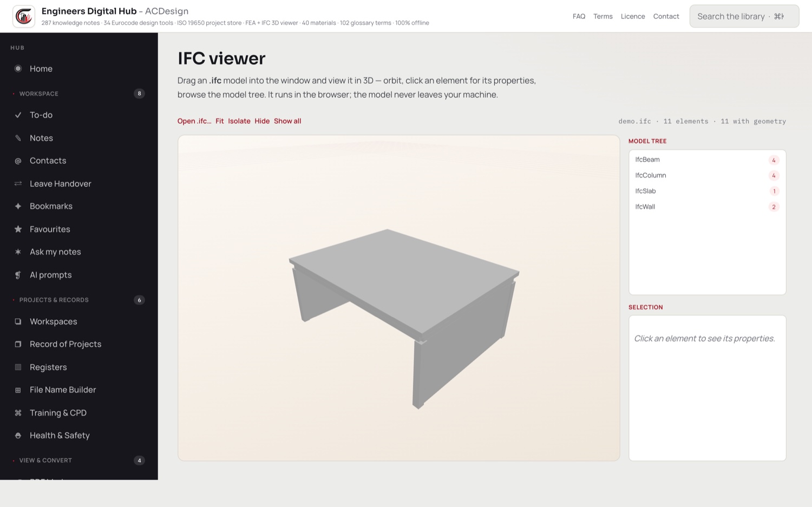
Task: Click the Engineers Digital Hub logo icon
Action: 24,16
